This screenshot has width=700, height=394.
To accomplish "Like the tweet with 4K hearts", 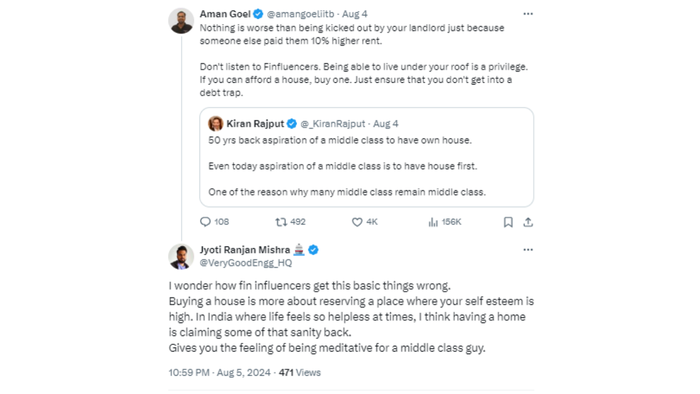I will click(357, 222).
